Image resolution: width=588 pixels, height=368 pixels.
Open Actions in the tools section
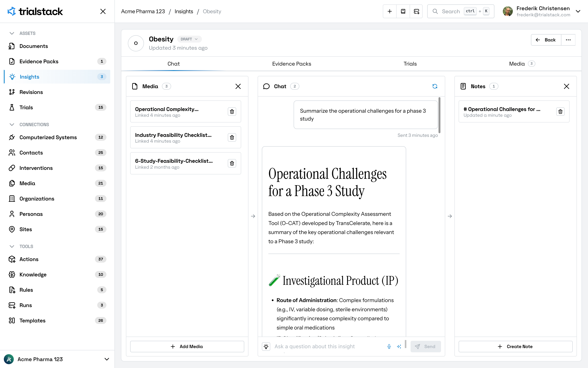pyautogui.click(x=57, y=259)
